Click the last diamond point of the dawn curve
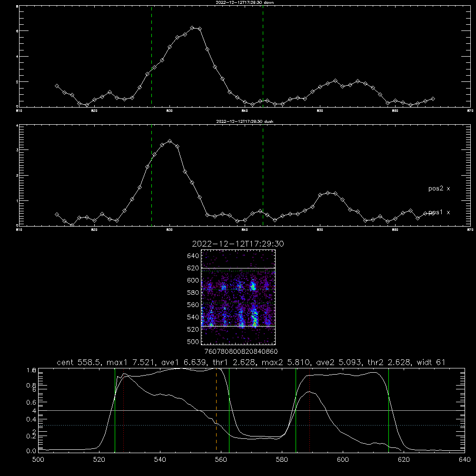Image resolution: width=476 pixels, height=476 pixels. 433,99
